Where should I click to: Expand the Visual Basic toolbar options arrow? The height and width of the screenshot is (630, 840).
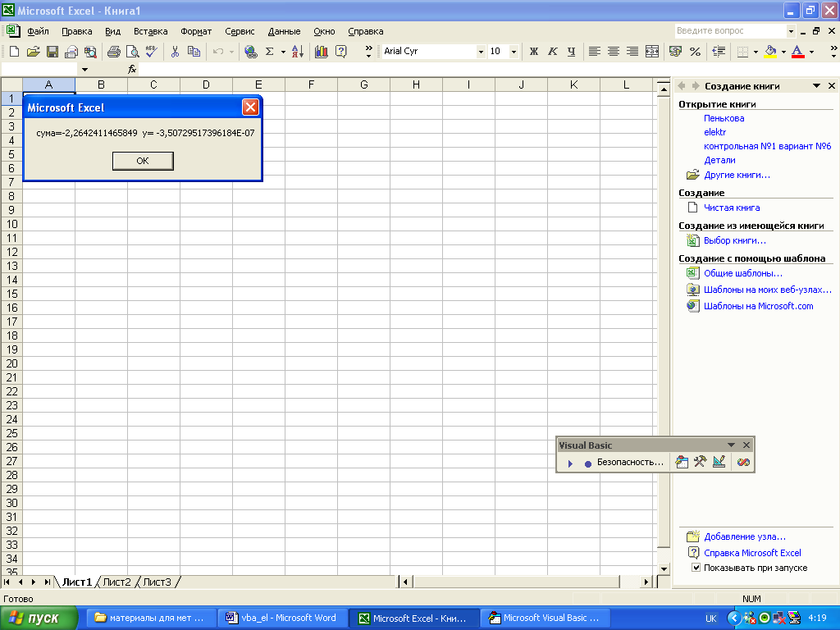click(x=731, y=445)
